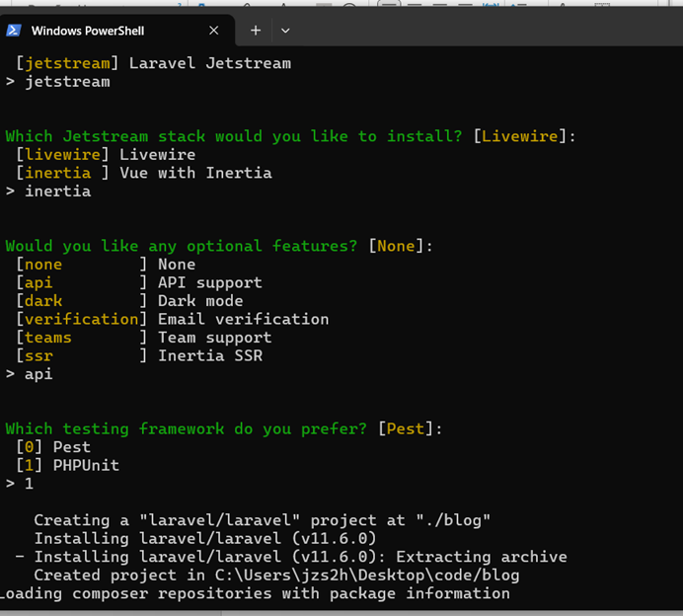This screenshot has width=683, height=616.
Task: Click the 'Would you like any optional features?' text
Action: [x=182, y=246]
